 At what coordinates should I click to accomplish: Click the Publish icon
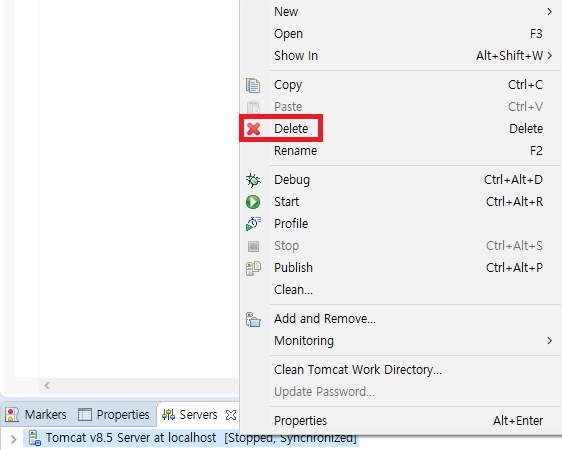pos(253,268)
